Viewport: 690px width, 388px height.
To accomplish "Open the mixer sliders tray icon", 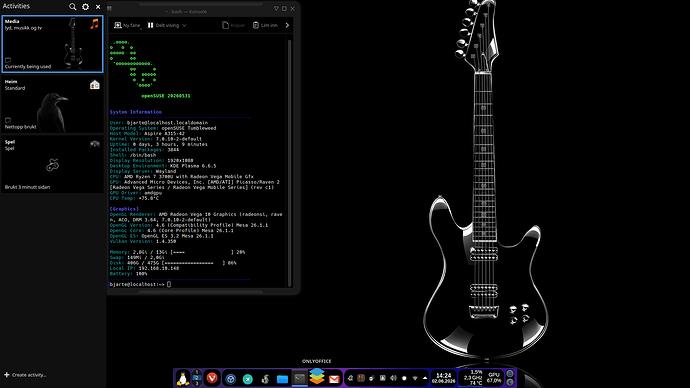I will tap(361, 378).
